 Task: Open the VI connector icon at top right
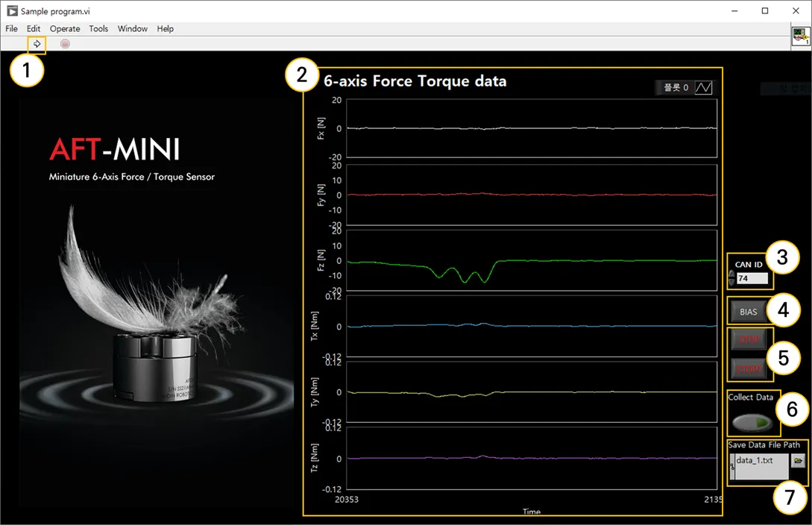coord(801,37)
